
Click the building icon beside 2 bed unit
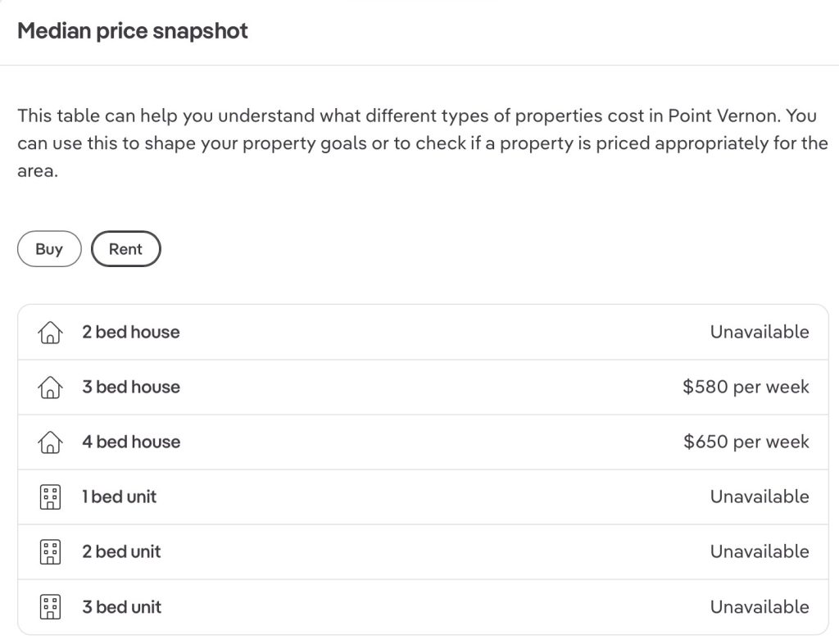click(50, 552)
